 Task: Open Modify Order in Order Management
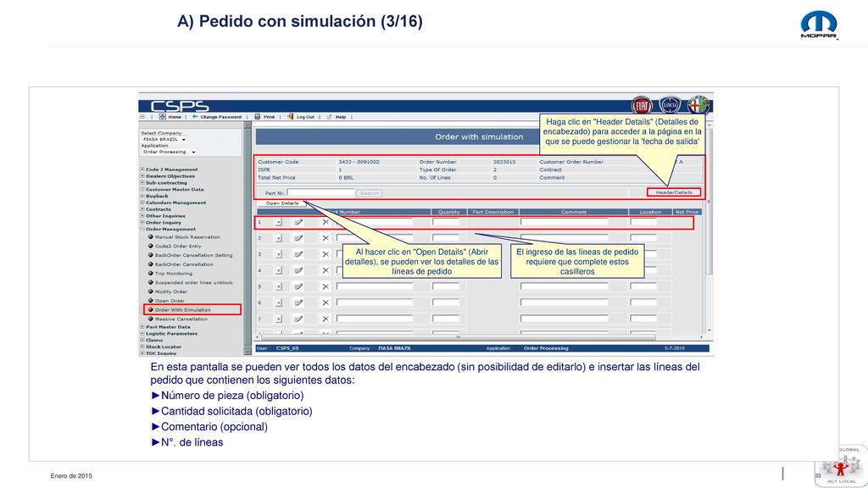(171, 291)
